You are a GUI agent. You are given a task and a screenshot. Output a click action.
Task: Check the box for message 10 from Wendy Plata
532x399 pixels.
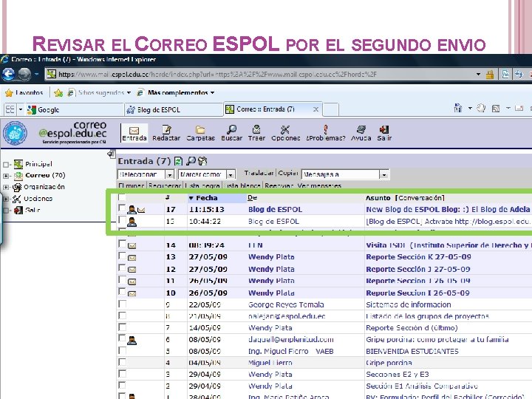click(x=122, y=291)
